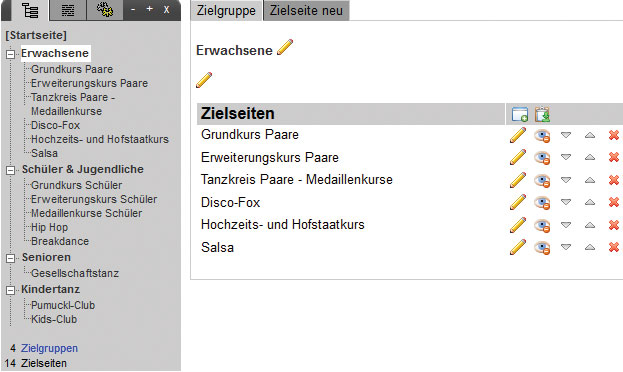Paste Zielseite from clipboard in header
Screen dimensions: 623x372
(x=542, y=114)
